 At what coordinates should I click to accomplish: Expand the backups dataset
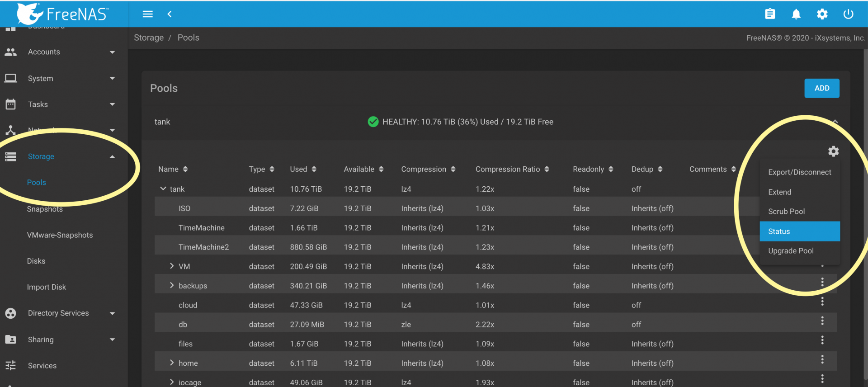pyautogui.click(x=172, y=285)
